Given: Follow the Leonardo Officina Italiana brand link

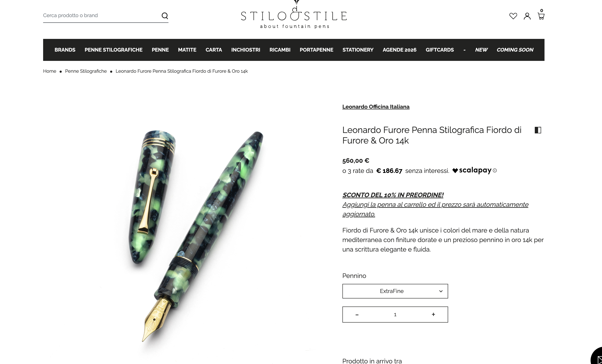Looking at the screenshot, I should [376, 107].
